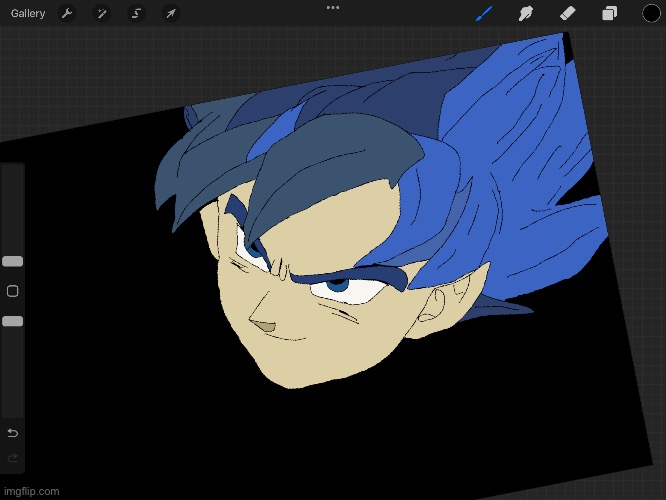The image size is (666, 500).
Task: Open the active color picker circle
Action: click(651, 13)
